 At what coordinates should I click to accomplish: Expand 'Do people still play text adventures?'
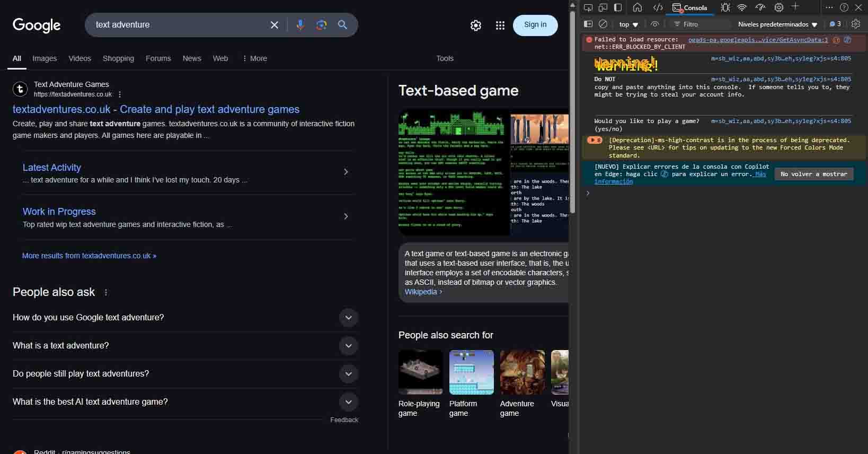348,374
